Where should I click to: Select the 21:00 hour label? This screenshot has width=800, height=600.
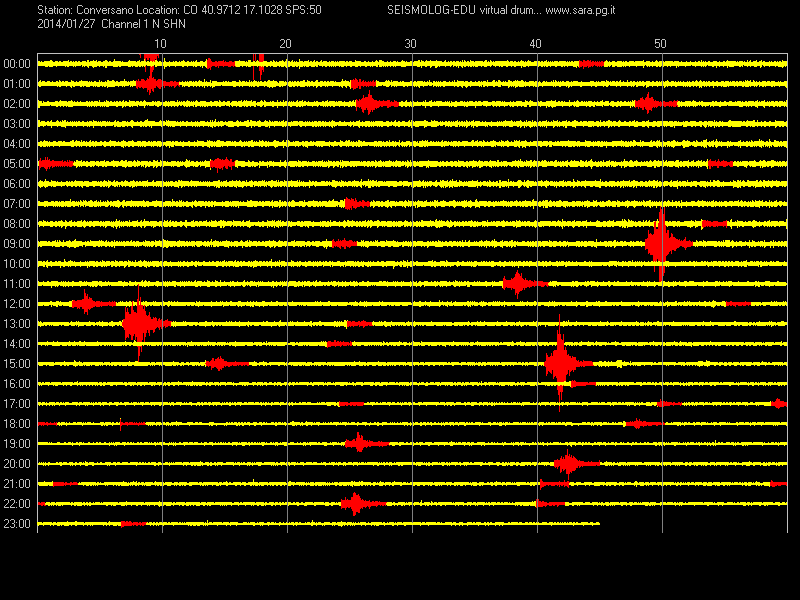coord(17,484)
